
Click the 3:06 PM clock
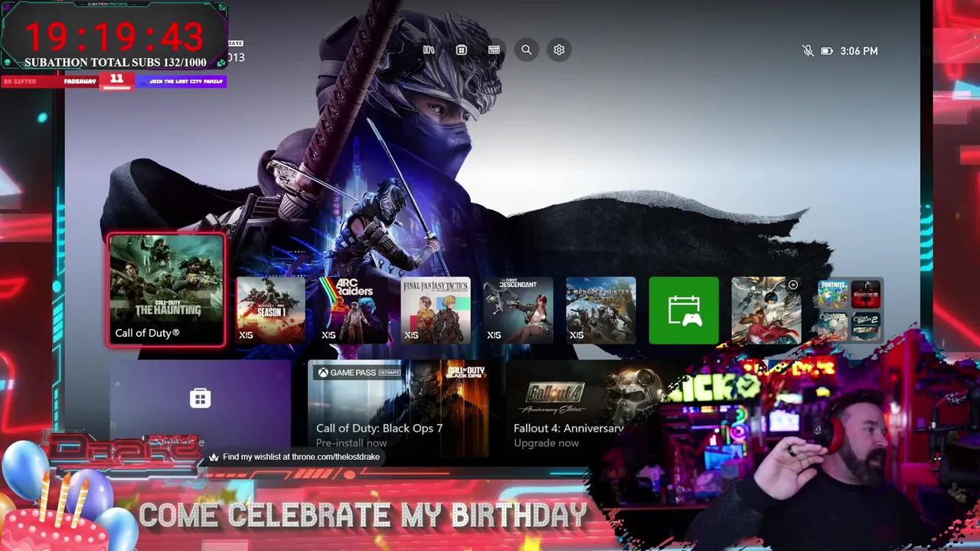(x=859, y=51)
